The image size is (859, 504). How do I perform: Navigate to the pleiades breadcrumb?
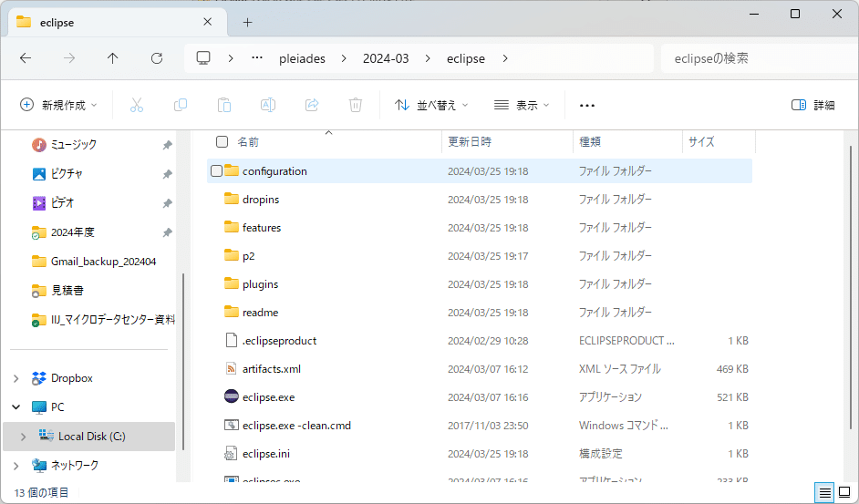[x=302, y=58]
